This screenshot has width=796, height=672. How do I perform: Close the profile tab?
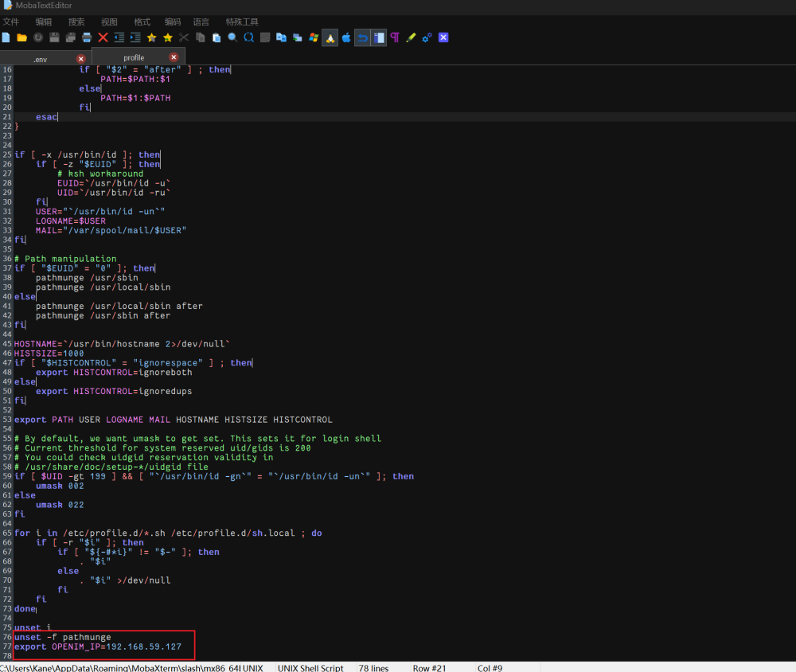coord(174,57)
